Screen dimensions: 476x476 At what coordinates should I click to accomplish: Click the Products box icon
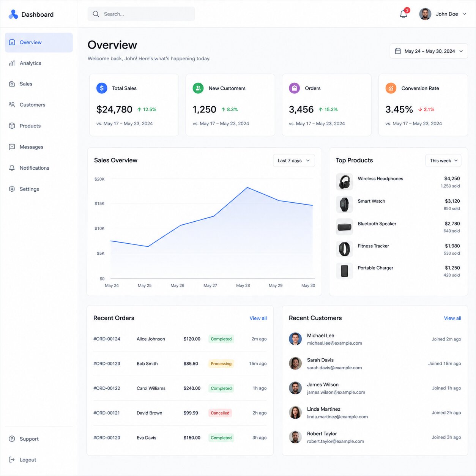(12, 126)
